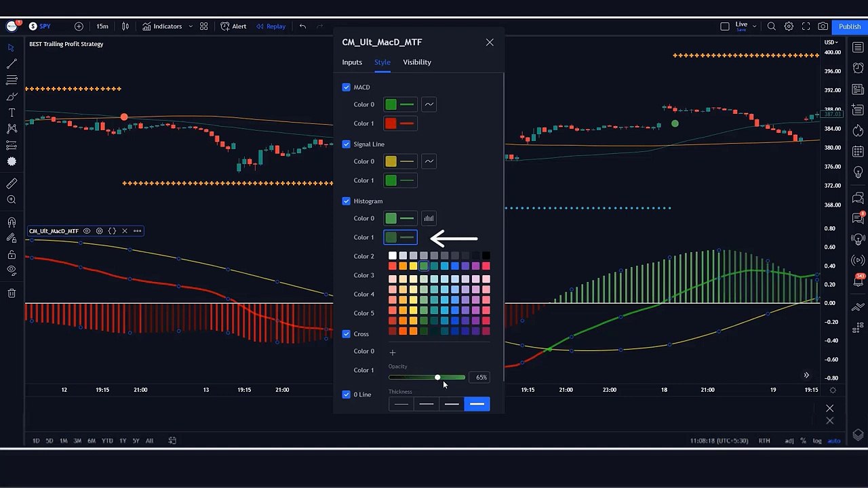Open the USD currency dropdown on price axis
The image size is (868, 488).
tap(831, 43)
